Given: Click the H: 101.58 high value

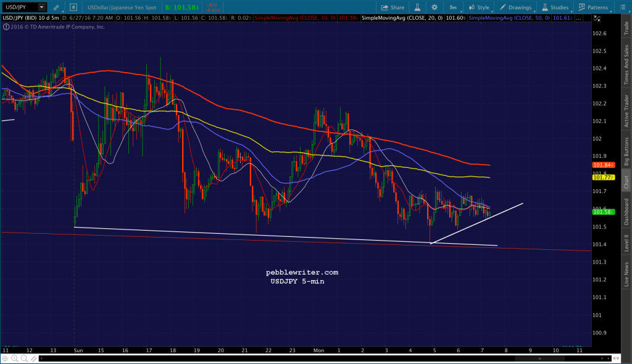Looking at the screenshot, I should coord(157,18).
